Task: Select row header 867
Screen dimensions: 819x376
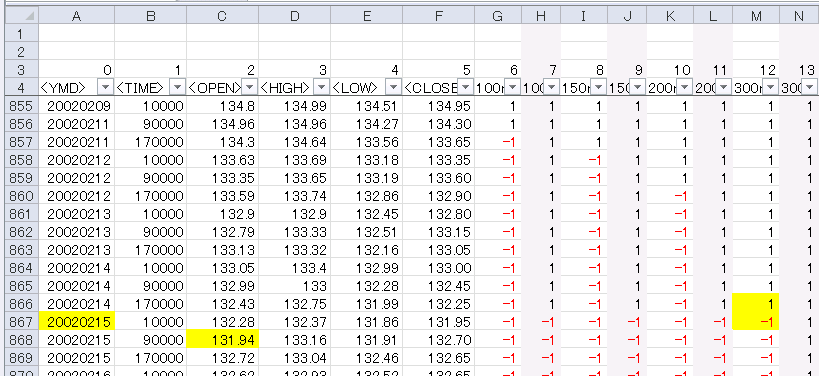Action: click(21, 321)
